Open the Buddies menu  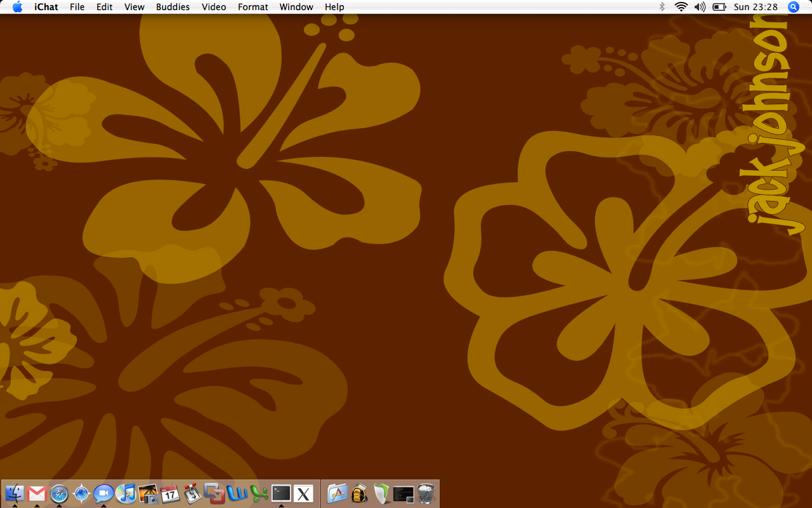173,7
